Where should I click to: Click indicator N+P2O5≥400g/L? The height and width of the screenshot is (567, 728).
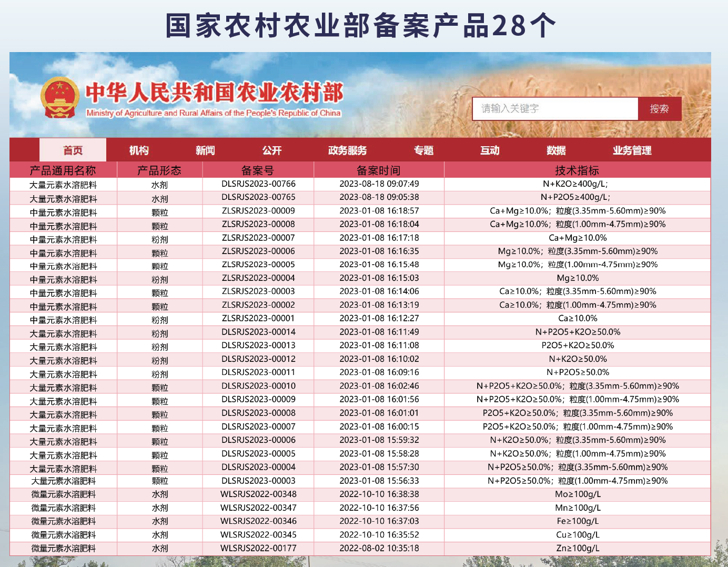pos(575,197)
